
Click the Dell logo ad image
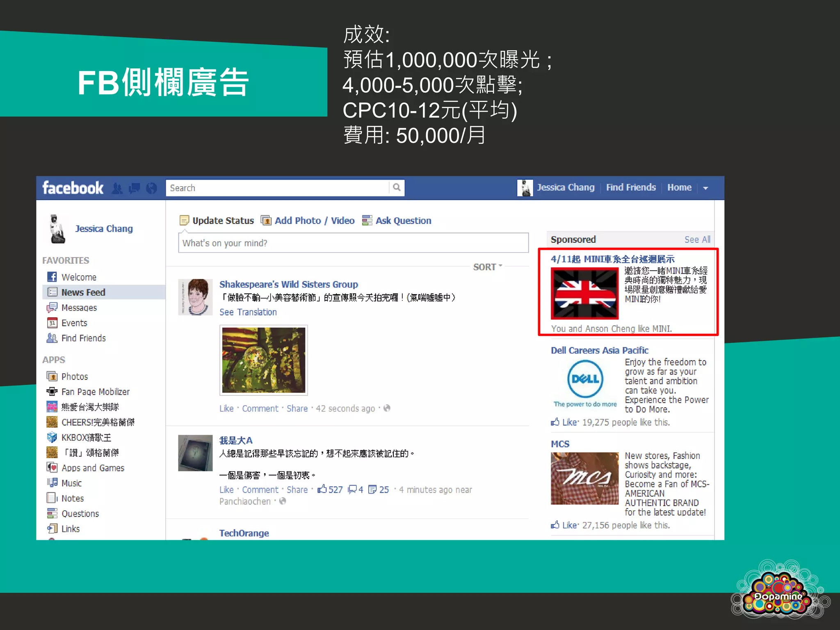585,383
